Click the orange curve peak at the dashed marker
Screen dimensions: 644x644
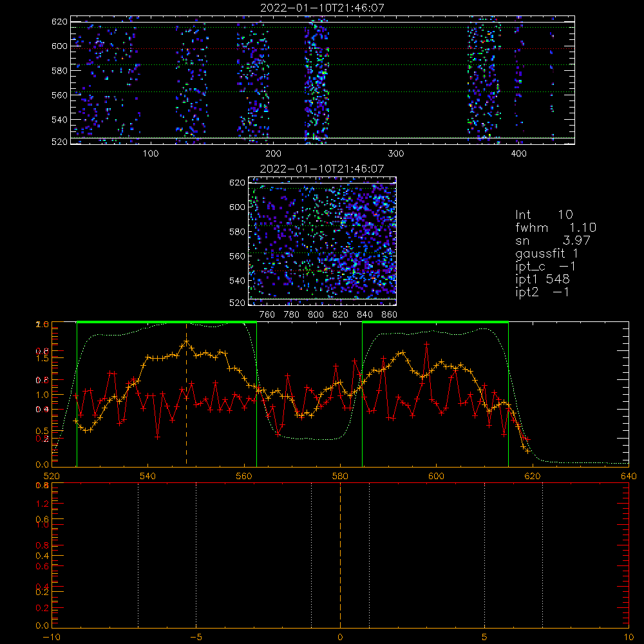[x=187, y=342]
